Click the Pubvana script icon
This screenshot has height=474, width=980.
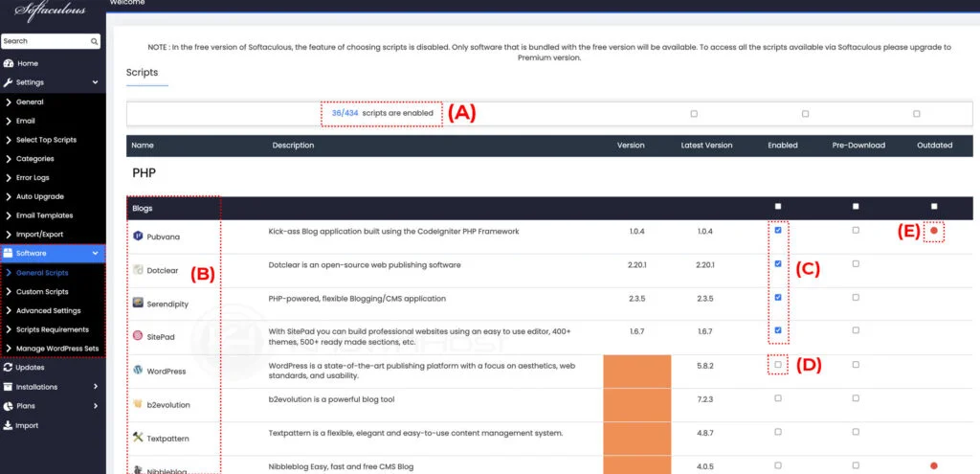click(138, 237)
